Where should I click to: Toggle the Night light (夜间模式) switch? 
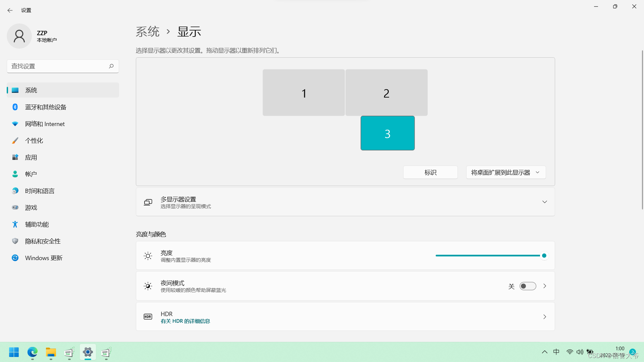click(x=528, y=286)
